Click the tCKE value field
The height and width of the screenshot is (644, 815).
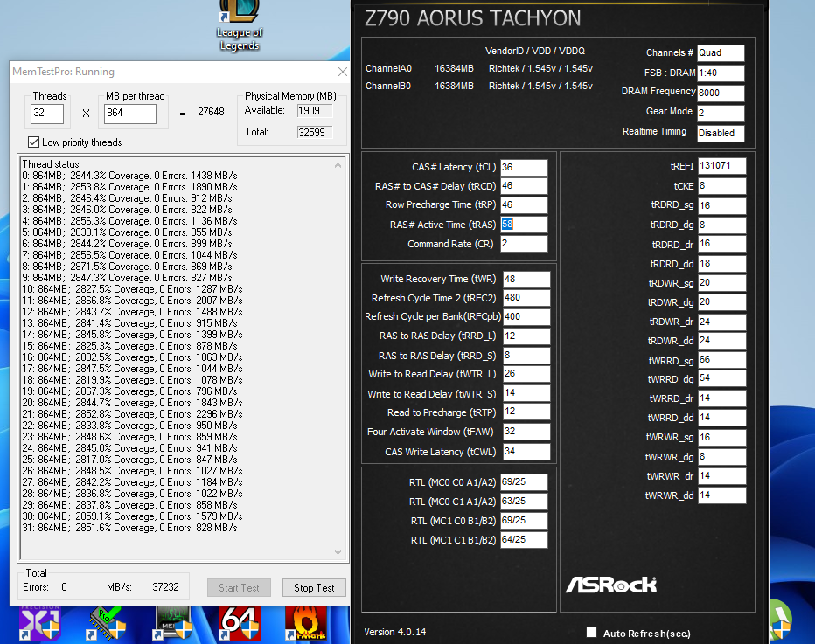(722, 186)
